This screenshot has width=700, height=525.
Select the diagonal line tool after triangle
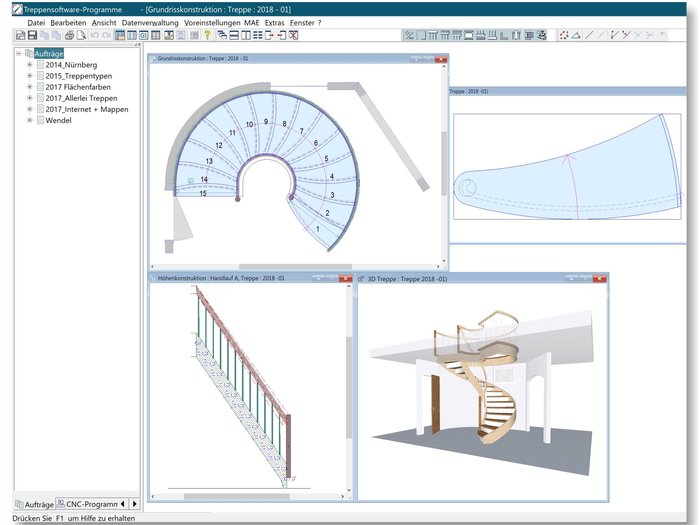589,35
